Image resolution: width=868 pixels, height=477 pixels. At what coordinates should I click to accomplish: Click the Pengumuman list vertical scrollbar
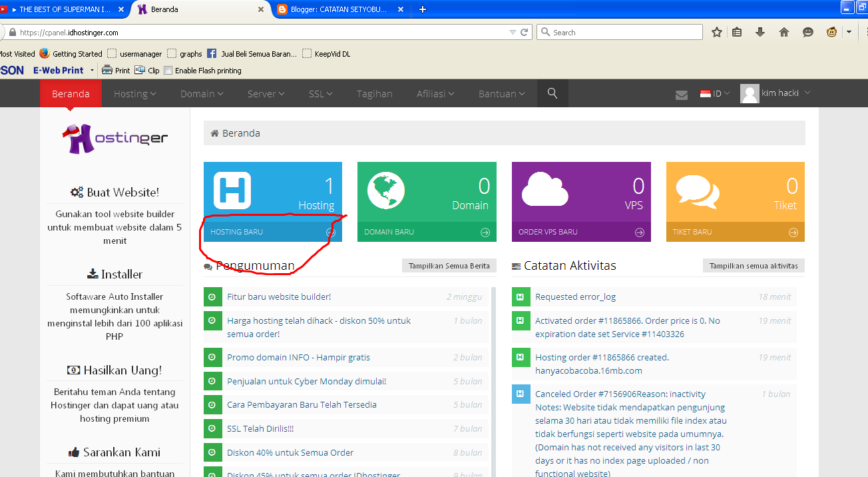coord(493,383)
